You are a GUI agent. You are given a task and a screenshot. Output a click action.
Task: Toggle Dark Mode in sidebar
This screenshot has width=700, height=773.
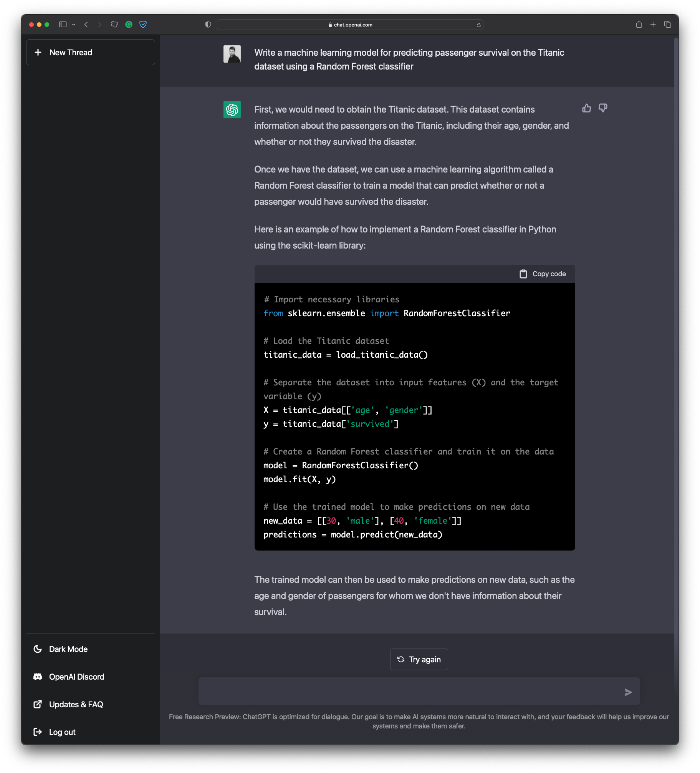point(68,649)
